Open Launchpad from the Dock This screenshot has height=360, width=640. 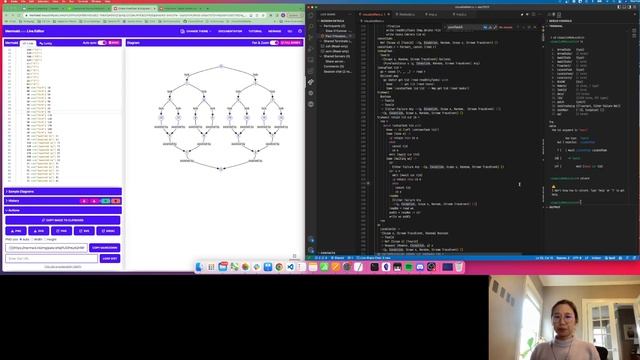click(x=211, y=267)
